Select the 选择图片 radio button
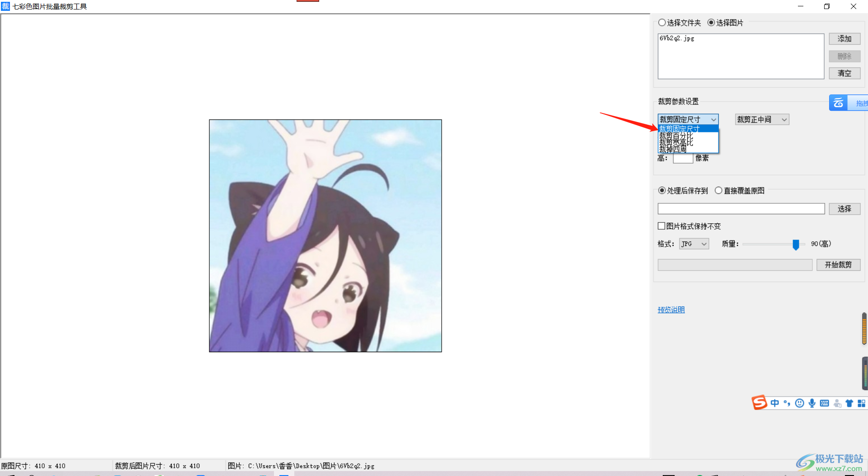Screen dimensions: 868x476 click(711, 23)
